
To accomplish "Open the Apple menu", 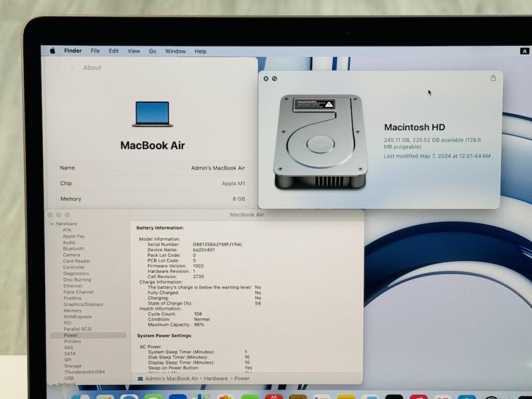I will tap(52, 51).
